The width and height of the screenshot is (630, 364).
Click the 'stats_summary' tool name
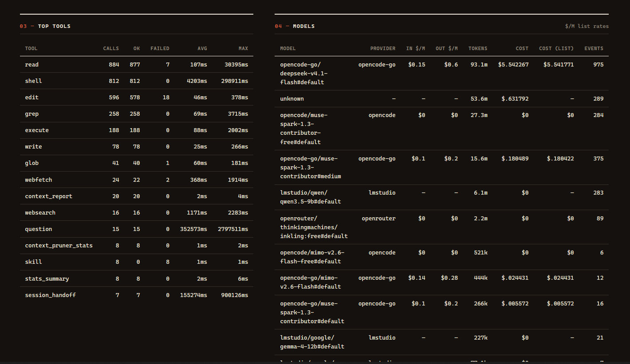point(47,279)
